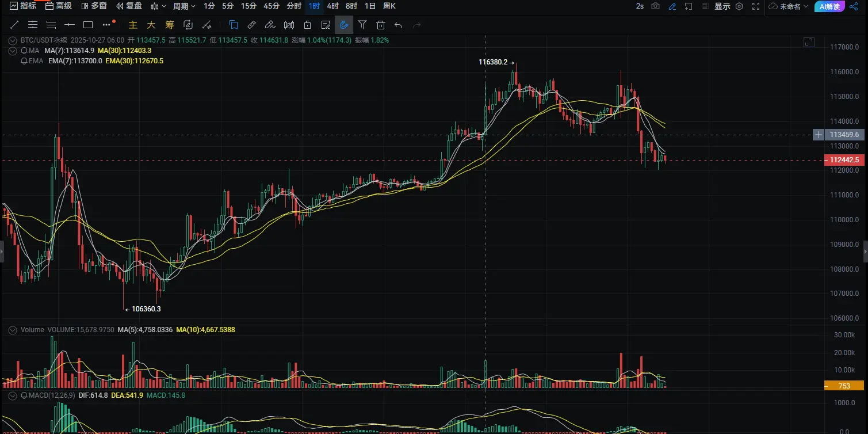
Task: Toggle the magnet snap mode
Action: click(344, 25)
